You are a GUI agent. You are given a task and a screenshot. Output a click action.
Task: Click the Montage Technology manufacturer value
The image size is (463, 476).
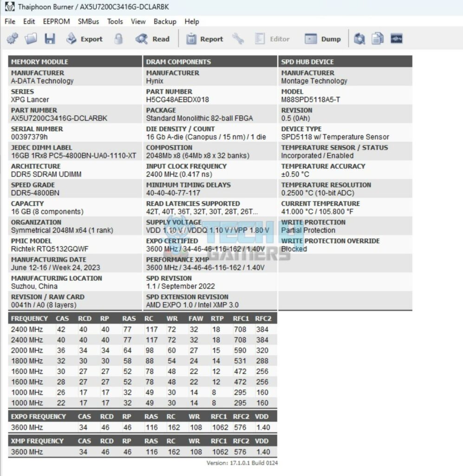[314, 81]
